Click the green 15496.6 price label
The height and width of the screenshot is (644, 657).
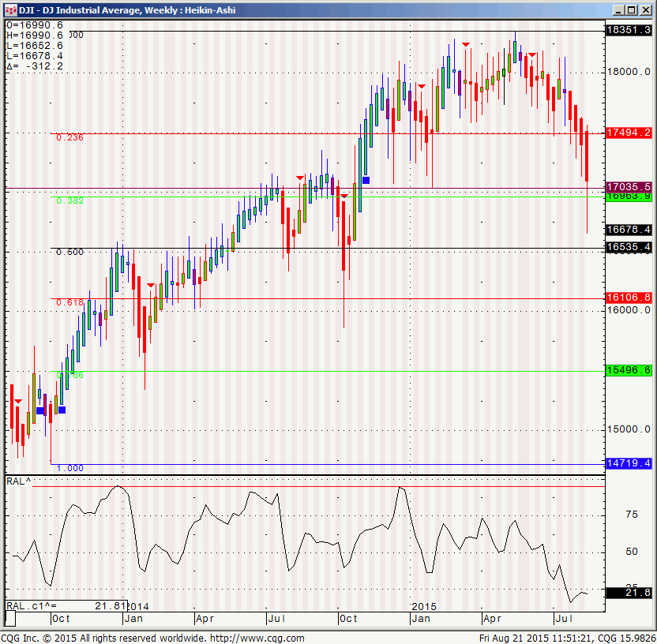628,370
